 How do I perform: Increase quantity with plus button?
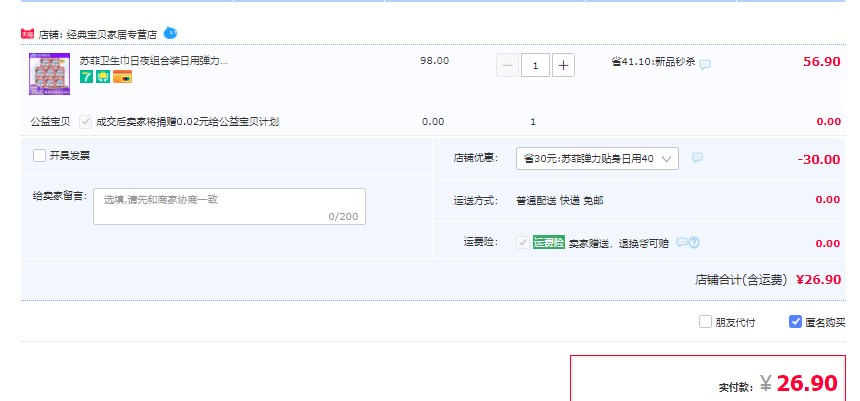tap(563, 66)
